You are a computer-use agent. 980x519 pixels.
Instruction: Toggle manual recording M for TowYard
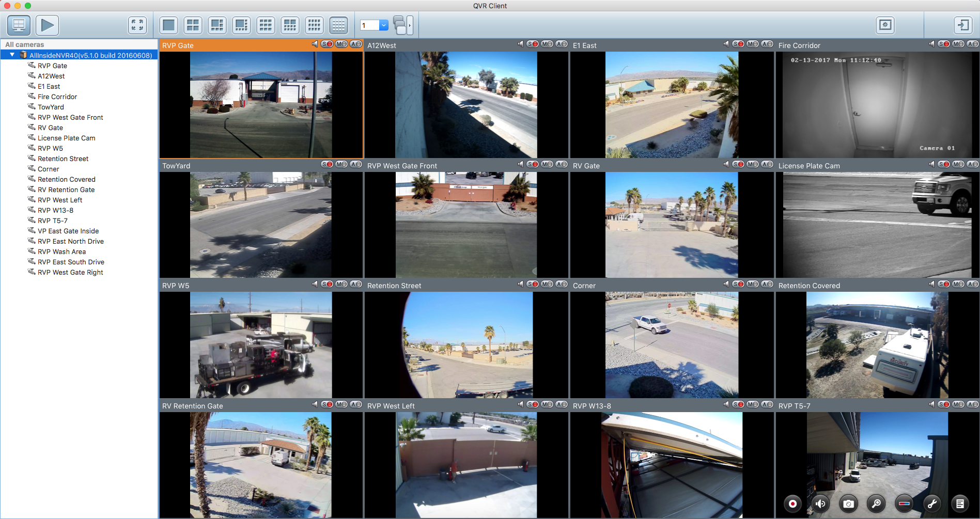[341, 165]
